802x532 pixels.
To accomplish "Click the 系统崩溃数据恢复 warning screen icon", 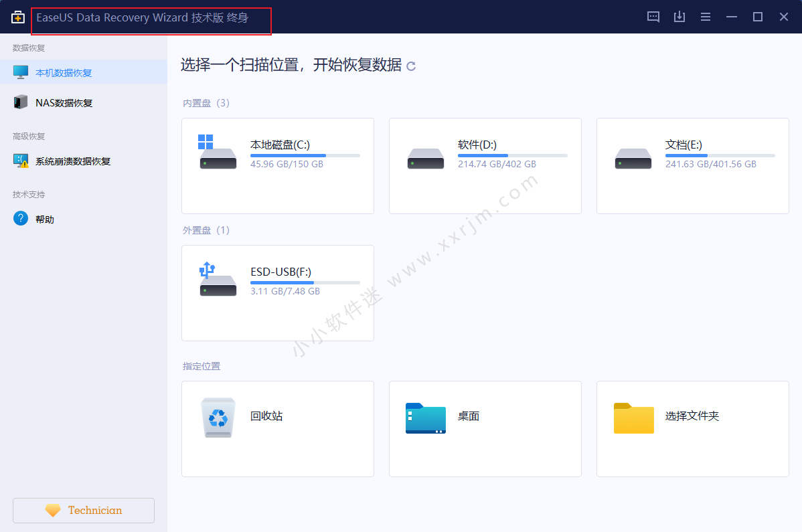I will coord(21,161).
